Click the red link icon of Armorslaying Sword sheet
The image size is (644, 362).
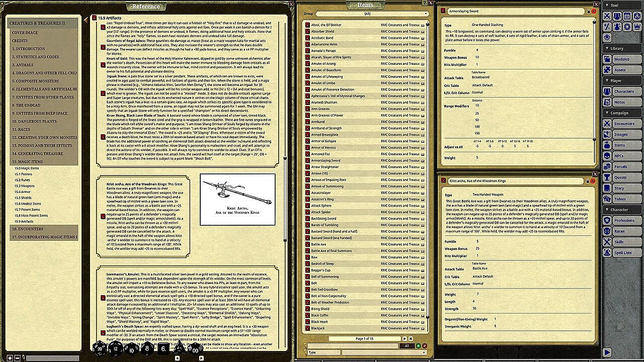[443, 11]
